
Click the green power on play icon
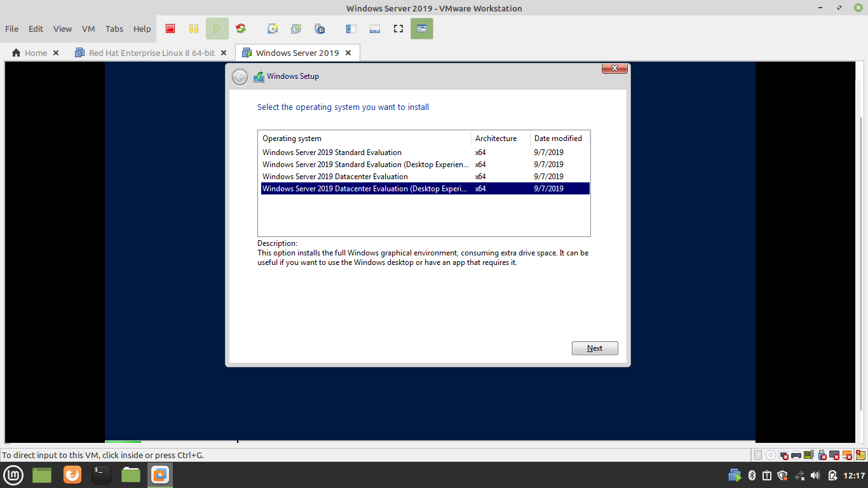tap(217, 29)
